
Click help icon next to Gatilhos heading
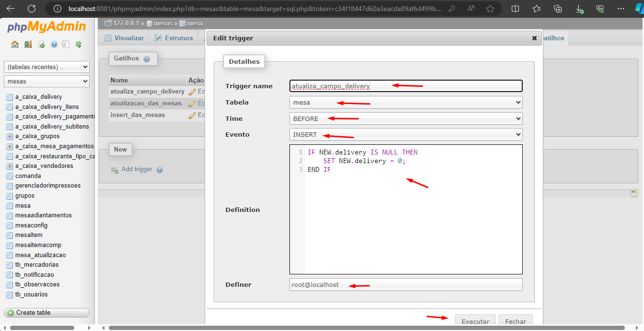(x=147, y=59)
